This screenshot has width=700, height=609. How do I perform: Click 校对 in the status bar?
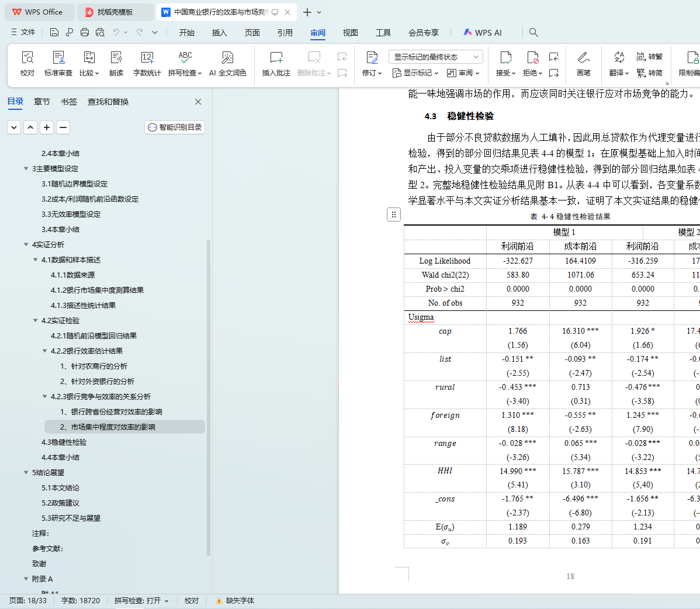(x=192, y=600)
